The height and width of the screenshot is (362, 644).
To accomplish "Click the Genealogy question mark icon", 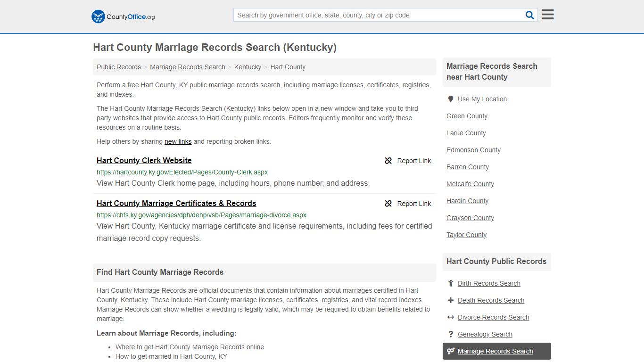I will [451, 334].
